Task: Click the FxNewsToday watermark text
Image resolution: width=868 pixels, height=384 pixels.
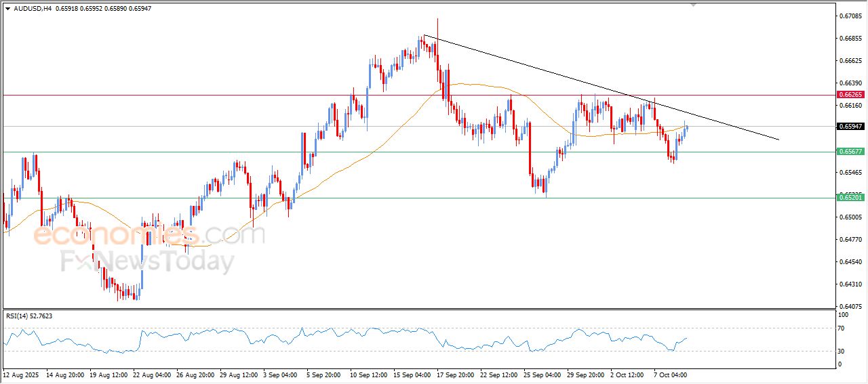Action: pyautogui.click(x=148, y=261)
